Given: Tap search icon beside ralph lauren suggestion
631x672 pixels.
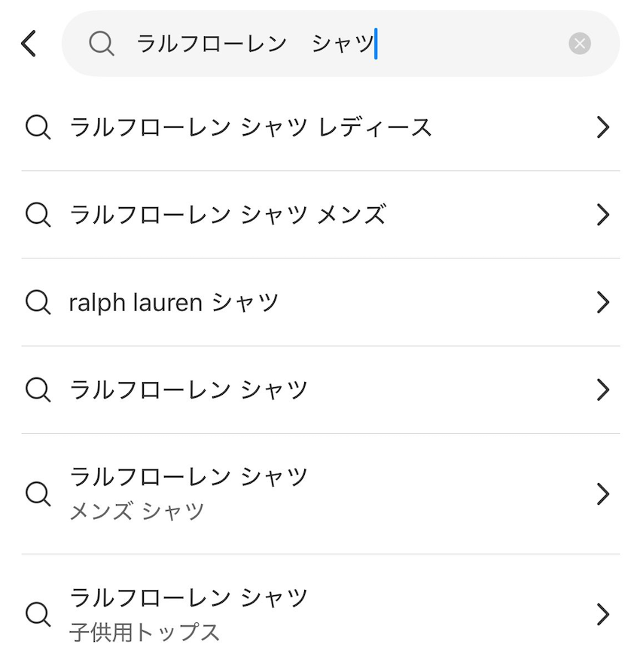Looking at the screenshot, I should (x=38, y=303).
